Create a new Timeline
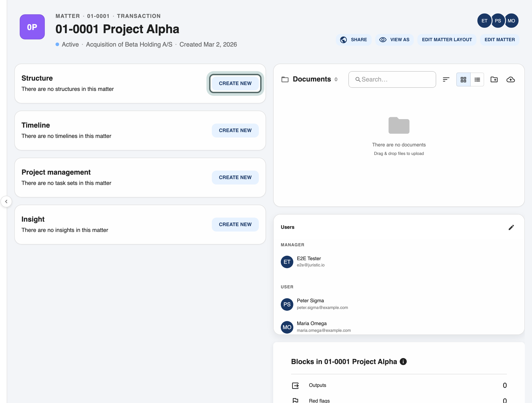 (x=235, y=131)
